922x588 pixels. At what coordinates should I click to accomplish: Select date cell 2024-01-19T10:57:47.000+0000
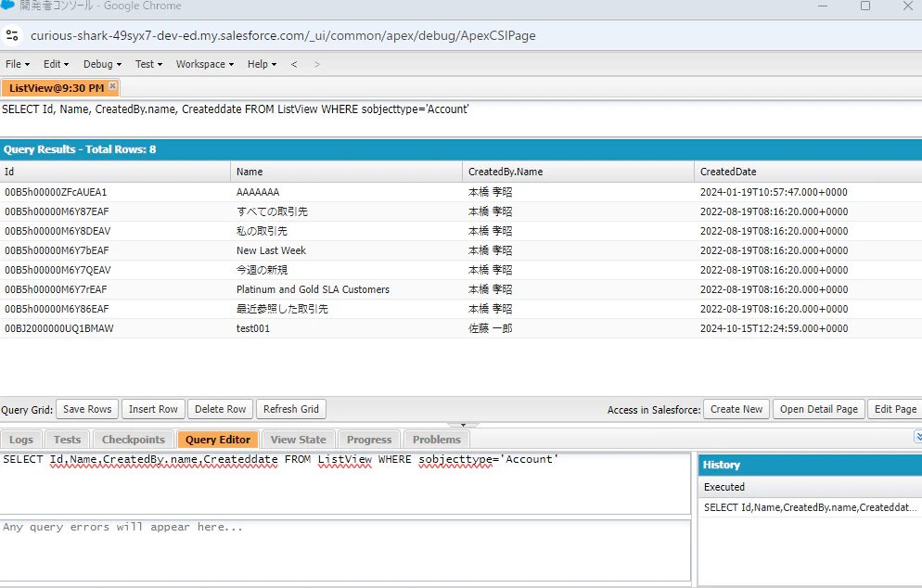(808, 192)
